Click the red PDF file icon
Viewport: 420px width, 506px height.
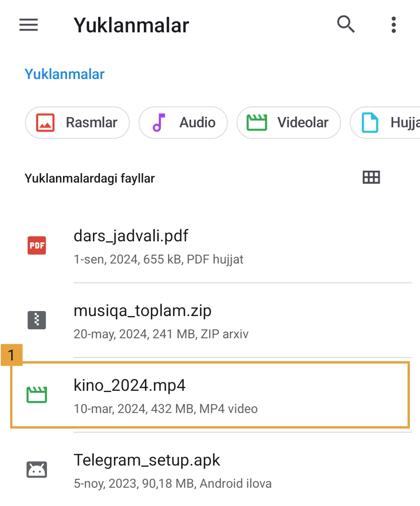point(37,245)
